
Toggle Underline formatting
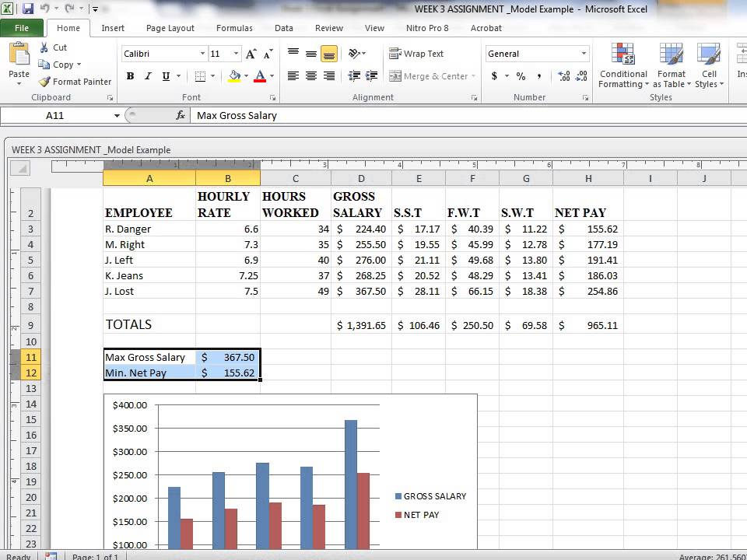(x=166, y=75)
